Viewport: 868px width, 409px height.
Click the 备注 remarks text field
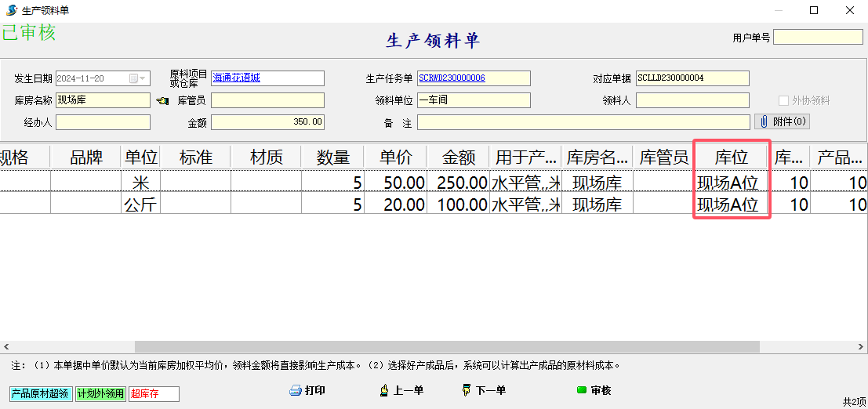[x=583, y=122]
